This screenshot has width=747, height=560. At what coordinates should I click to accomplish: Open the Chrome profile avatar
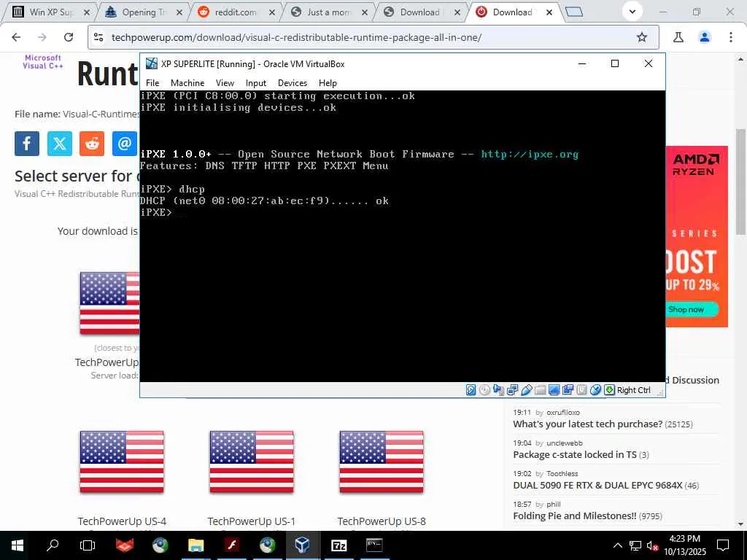click(705, 37)
